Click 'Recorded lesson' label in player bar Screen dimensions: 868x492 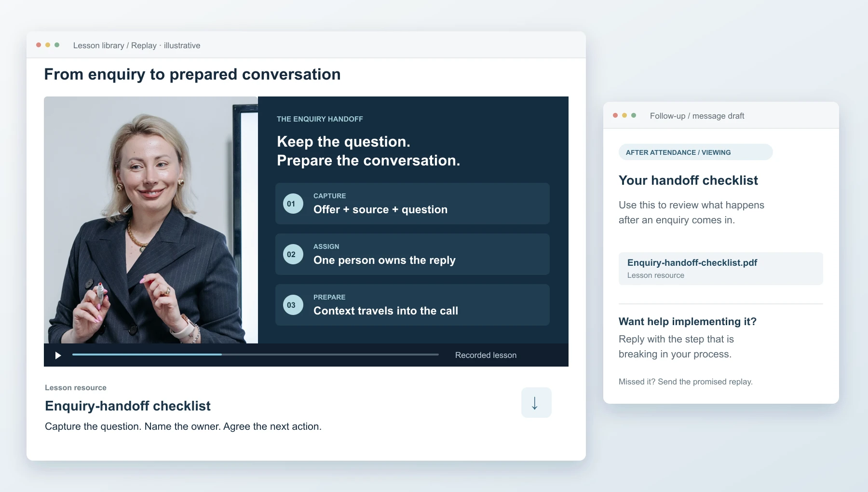tap(486, 355)
